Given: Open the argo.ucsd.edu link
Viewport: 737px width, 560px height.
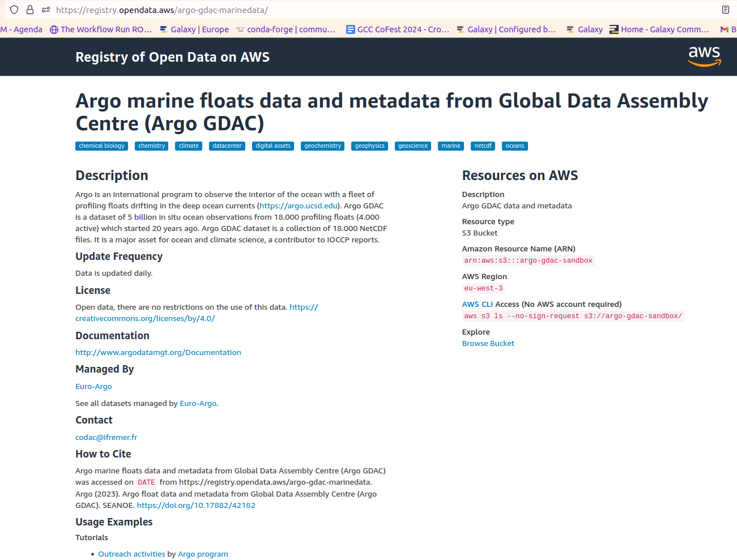Looking at the screenshot, I should [x=299, y=206].
